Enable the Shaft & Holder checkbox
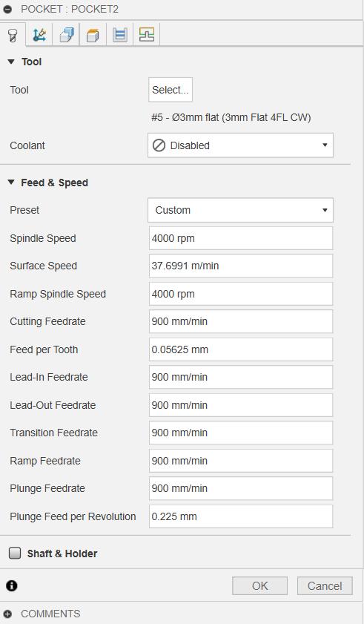This screenshot has height=624, width=364. pyautogui.click(x=15, y=554)
